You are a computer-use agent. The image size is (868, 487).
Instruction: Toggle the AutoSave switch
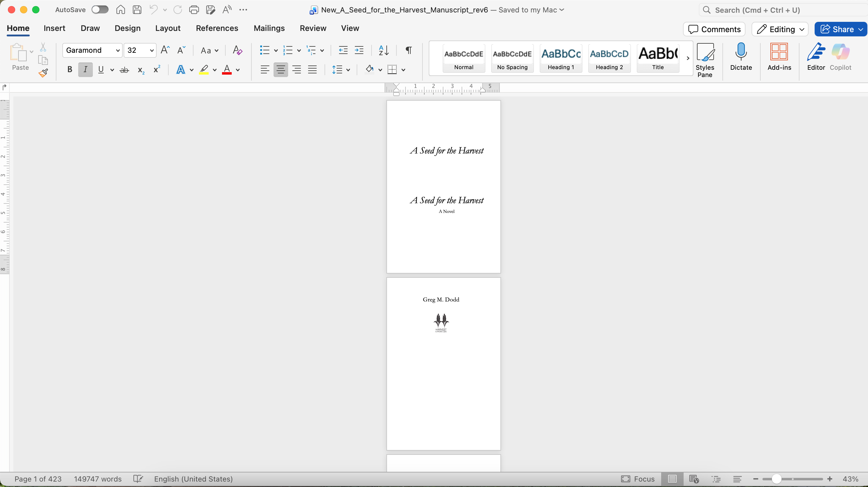coord(100,10)
